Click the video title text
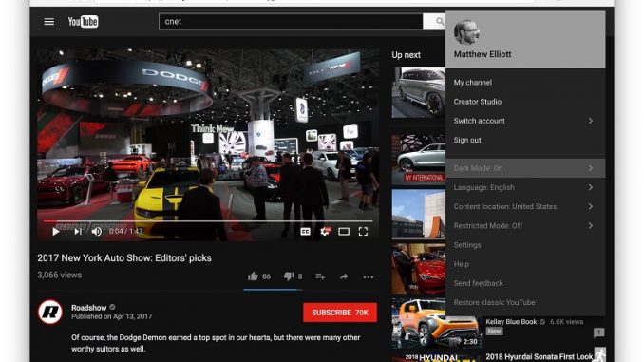The height and width of the screenshot is (362, 644). point(124,258)
